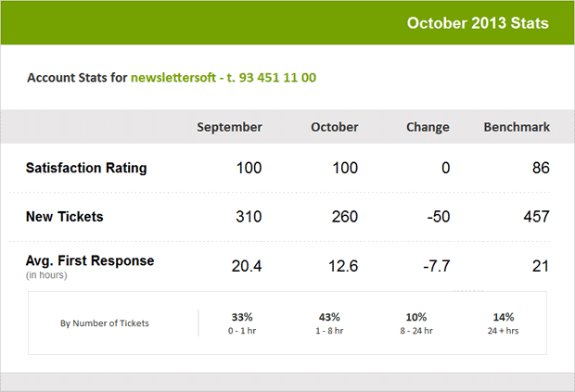Click the newslettersoft account name link

click(224, 78)
